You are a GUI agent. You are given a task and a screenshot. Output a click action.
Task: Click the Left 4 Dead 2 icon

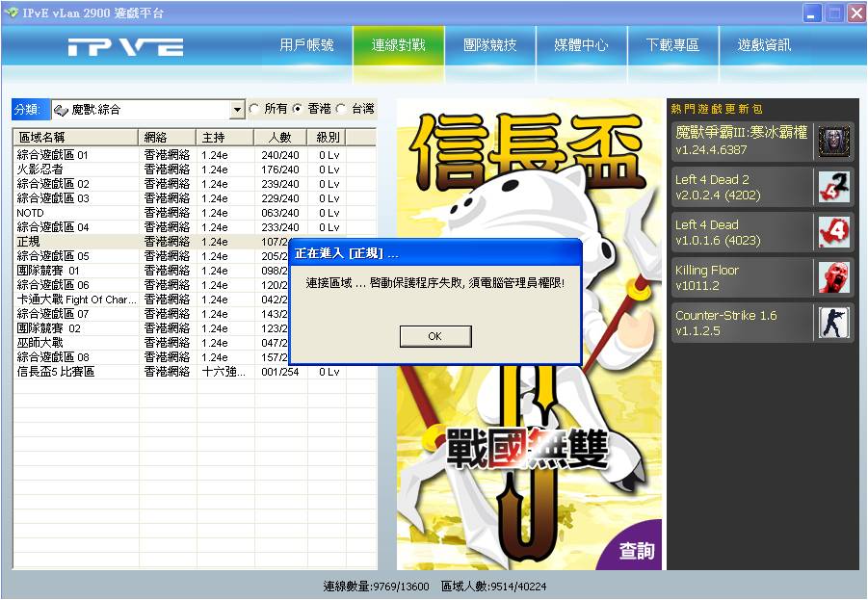click(834, 187)
